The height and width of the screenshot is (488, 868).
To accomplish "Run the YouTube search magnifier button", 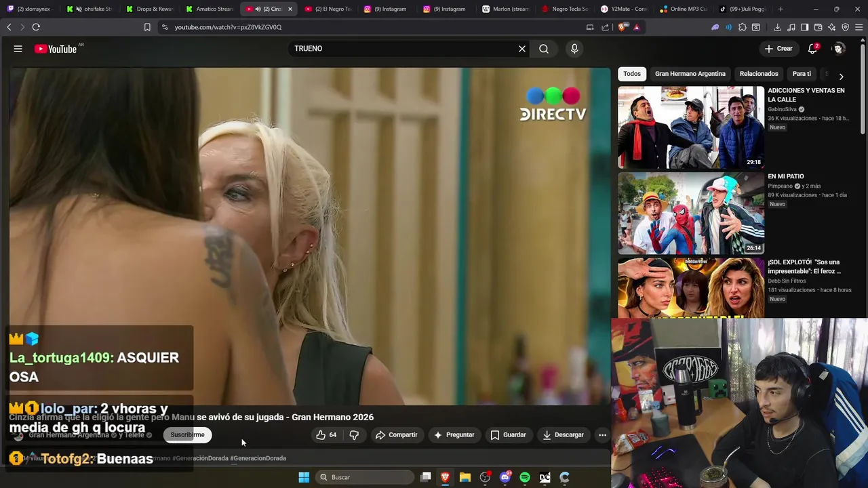I will (x=544, y=49).
